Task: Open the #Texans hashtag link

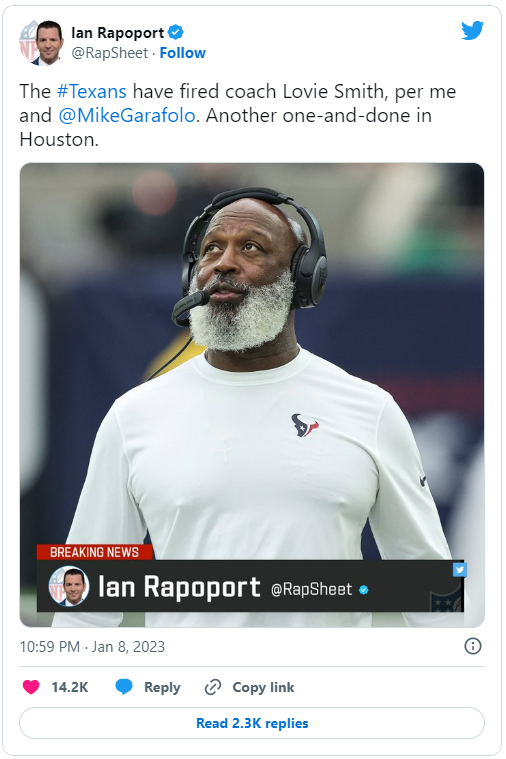Action: pyautogui.click(x=92, y=91)
